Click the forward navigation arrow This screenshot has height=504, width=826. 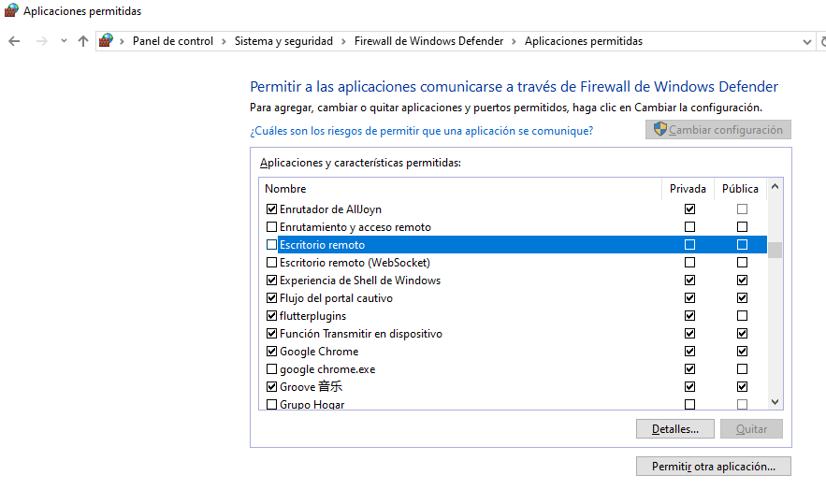(41, 41)
